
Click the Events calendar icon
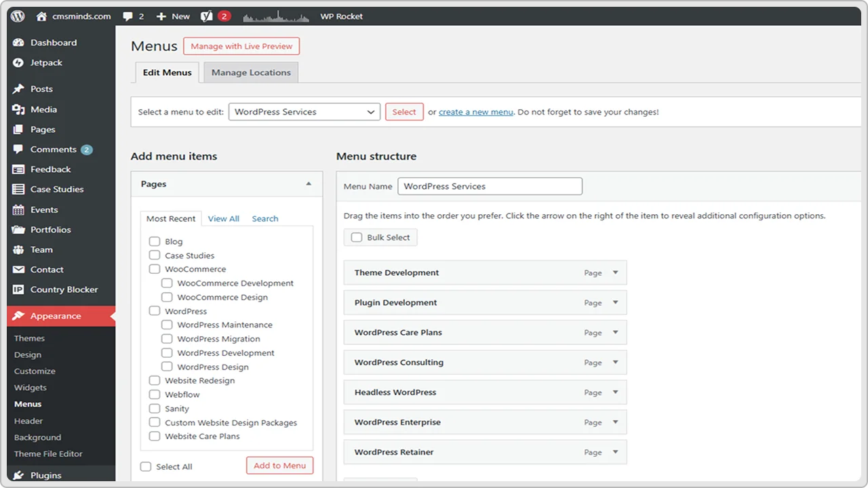pos(18,209)
